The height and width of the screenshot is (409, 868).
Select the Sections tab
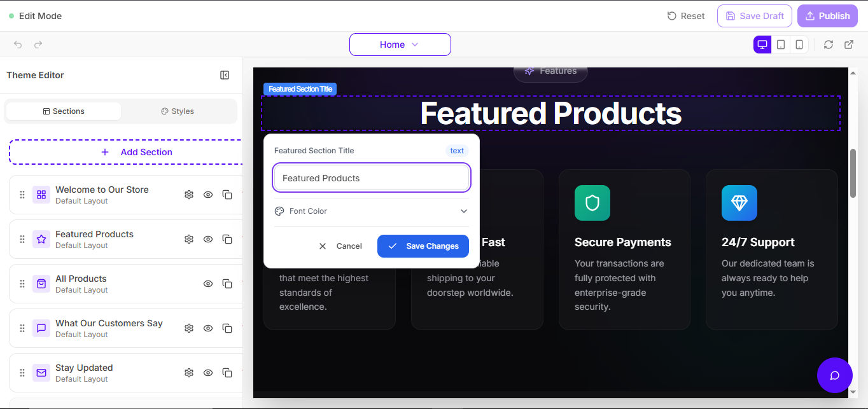(x=63, y=111)
